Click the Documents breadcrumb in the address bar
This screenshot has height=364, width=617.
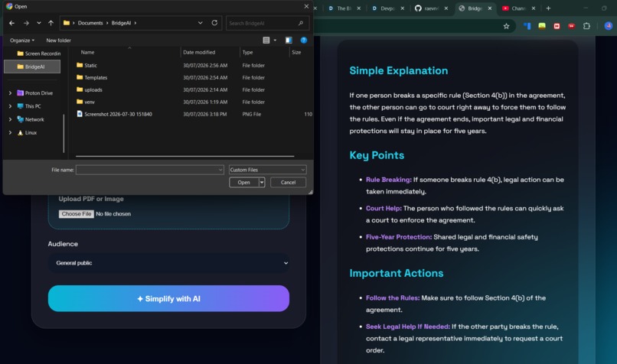(x=90, y=23)
